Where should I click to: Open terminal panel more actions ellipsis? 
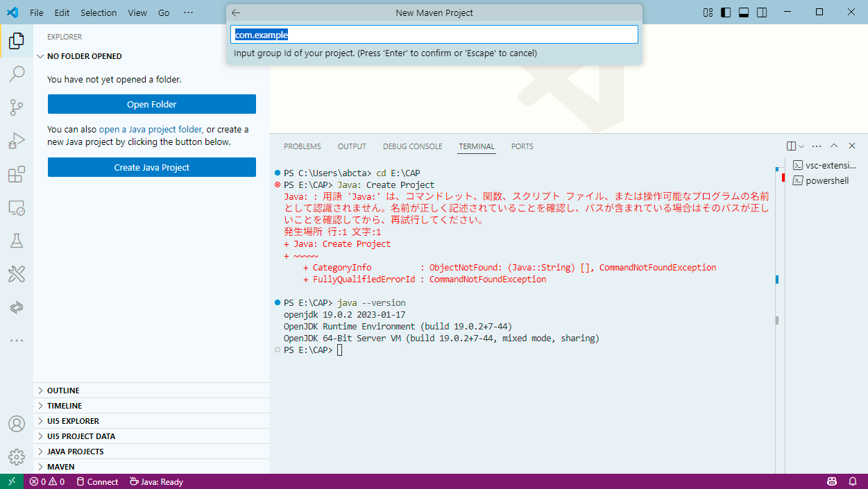click(817, 146)
